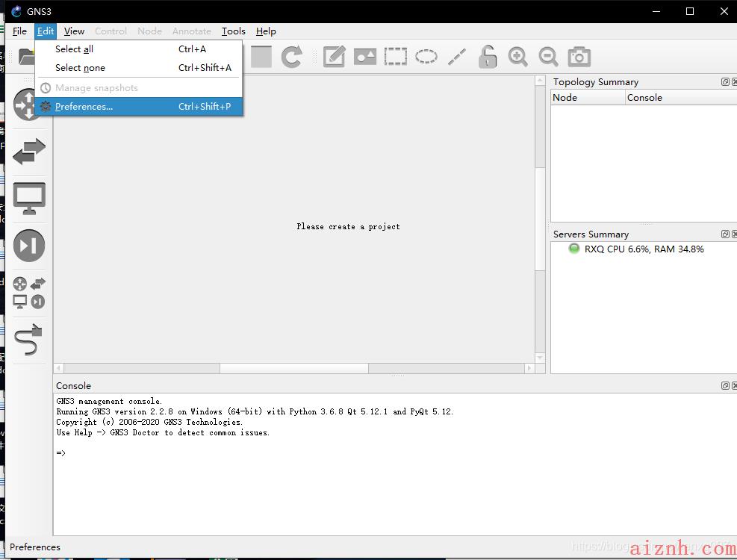Click the green RXQ server status indicator
The height and width of the screenshot is (560, 737).
point(574,249)
